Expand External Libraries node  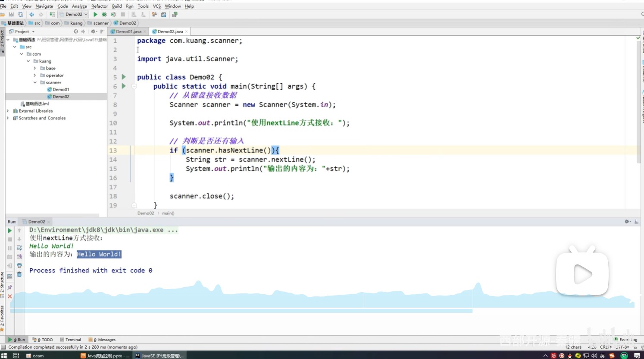tap(8, 111)
